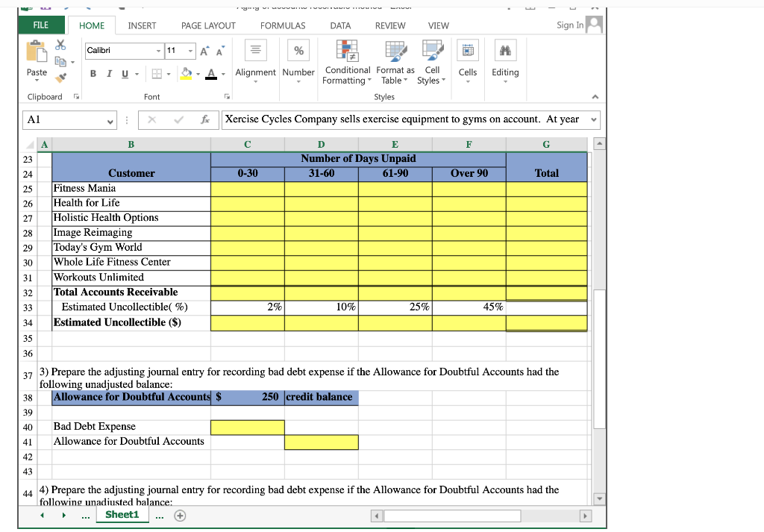Open Conditional Formatting in the Styles group
764x532 pixels.
tap(347, 63)
